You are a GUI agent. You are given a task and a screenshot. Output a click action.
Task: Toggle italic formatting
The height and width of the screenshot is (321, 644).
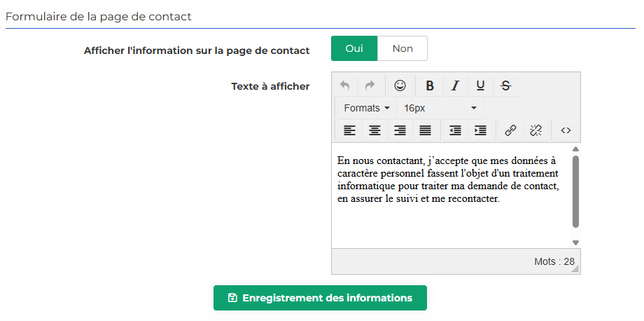[x=455, y=86]
